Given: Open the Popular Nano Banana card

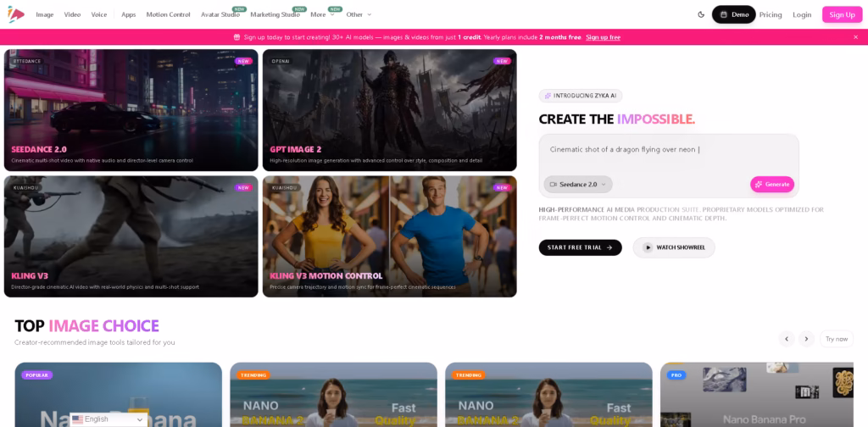Looking at the screenshot, I should tap(119, 394).
